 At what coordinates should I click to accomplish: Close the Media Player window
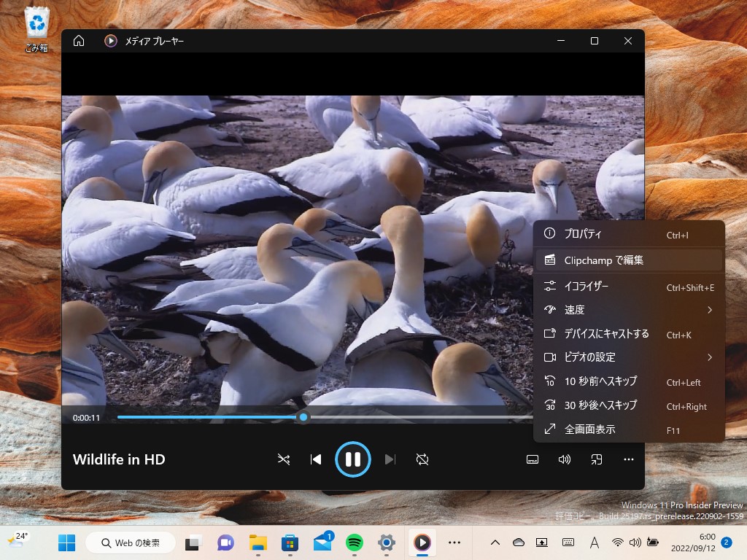point(628,41)
